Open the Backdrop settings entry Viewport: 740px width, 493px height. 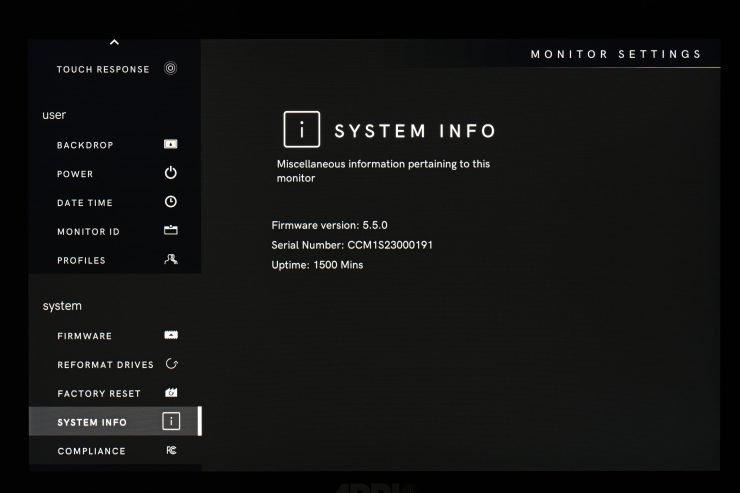coord(85,146)
